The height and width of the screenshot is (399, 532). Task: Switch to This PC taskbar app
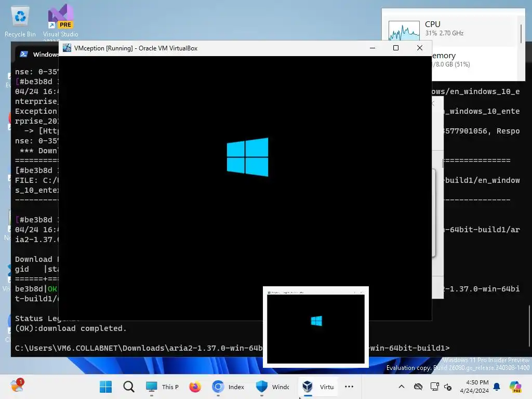(162, 387)
